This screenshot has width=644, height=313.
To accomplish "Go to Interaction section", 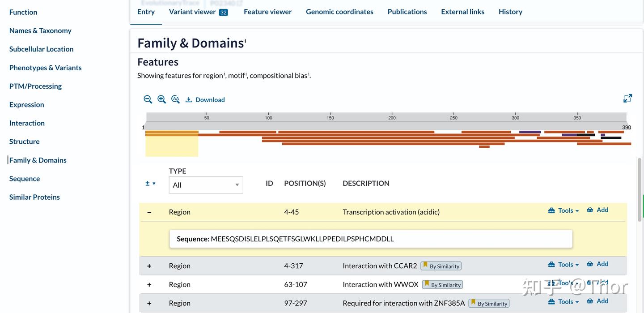I will click(27, 123).
